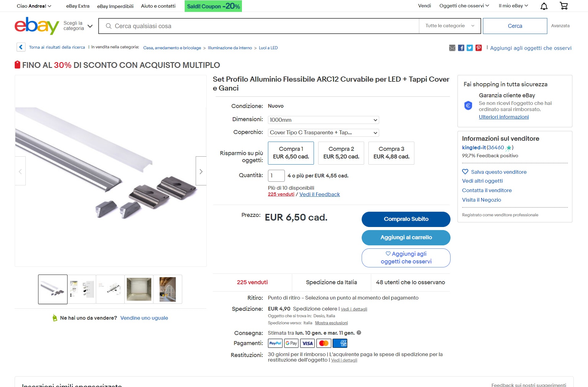Share listing on Pinterest icon

[x=479, y=48]
